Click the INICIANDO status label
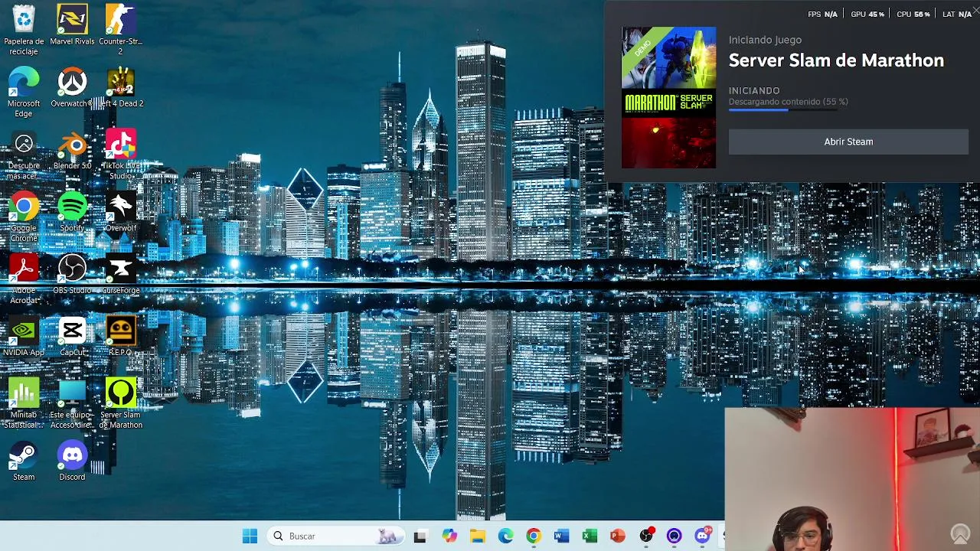The image size is (980, 551). 754,90
